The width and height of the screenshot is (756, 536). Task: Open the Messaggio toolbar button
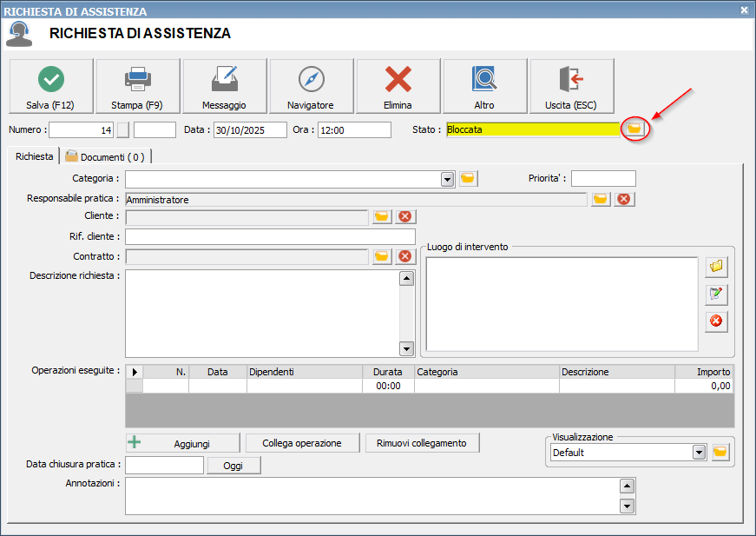coord(225,86)
